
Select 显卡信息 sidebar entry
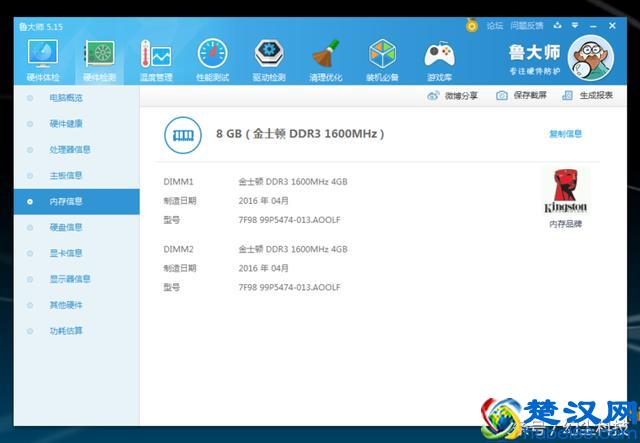(66, 253)
